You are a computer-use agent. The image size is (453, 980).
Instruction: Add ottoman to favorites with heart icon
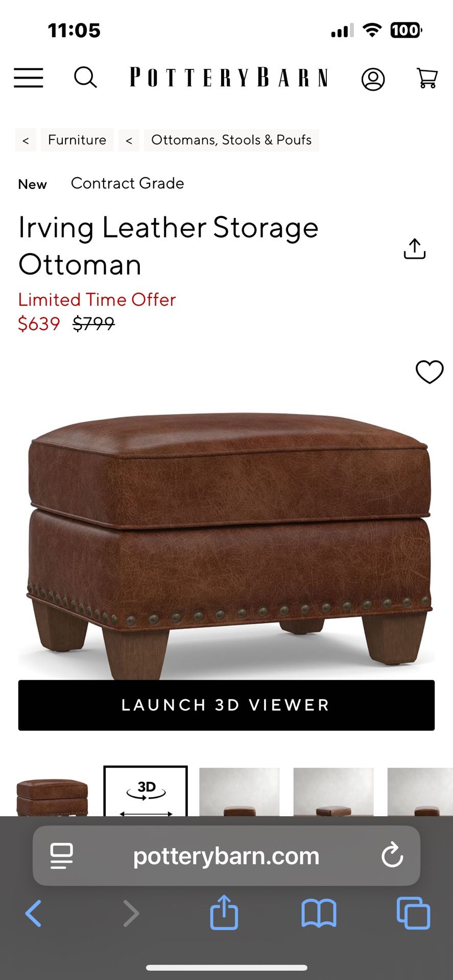pyautogui.click(x=430, y=372)
